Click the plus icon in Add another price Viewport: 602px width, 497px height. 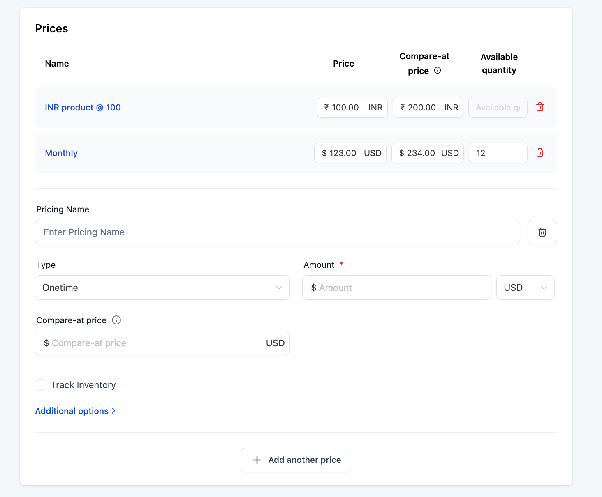257,460
